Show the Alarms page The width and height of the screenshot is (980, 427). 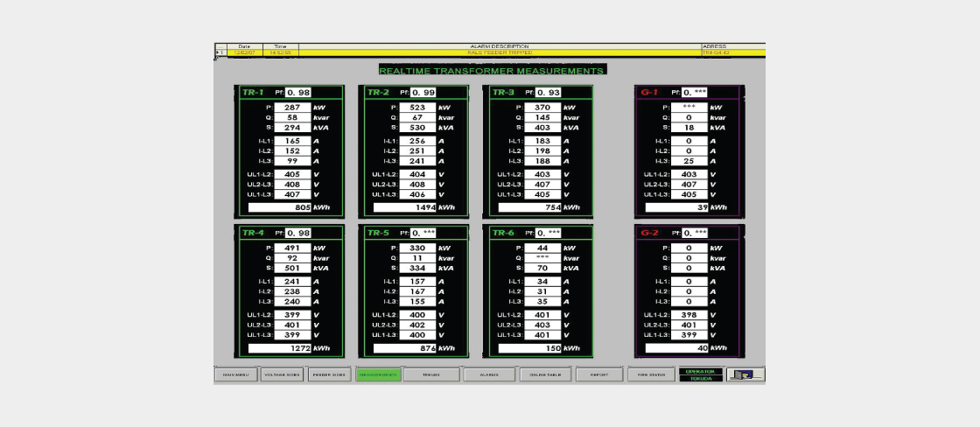tap(489, 375)
